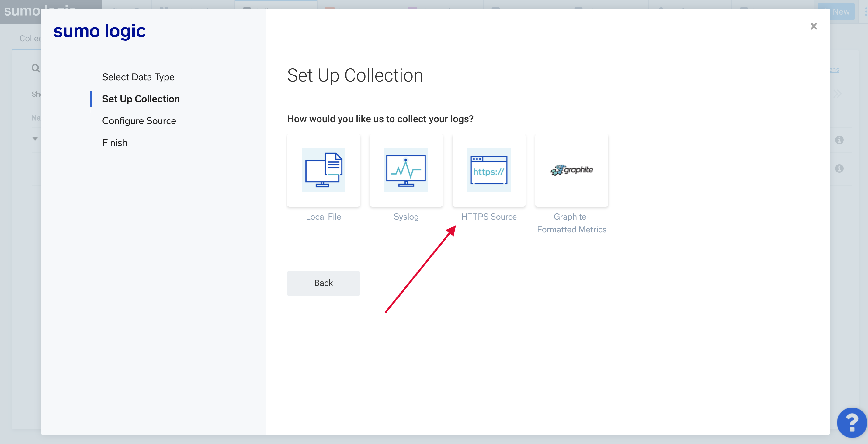Select the Graphite logo tile

tap(571, 170)
